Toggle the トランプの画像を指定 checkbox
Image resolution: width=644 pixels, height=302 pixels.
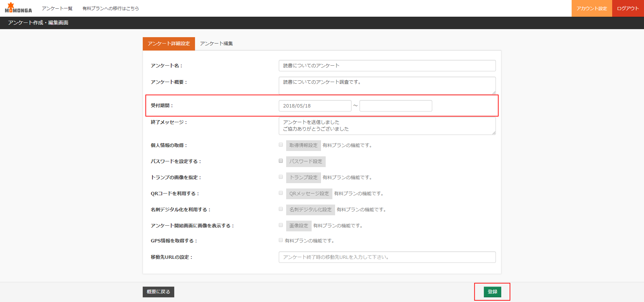pyautogui.click(x=281, y=177)
